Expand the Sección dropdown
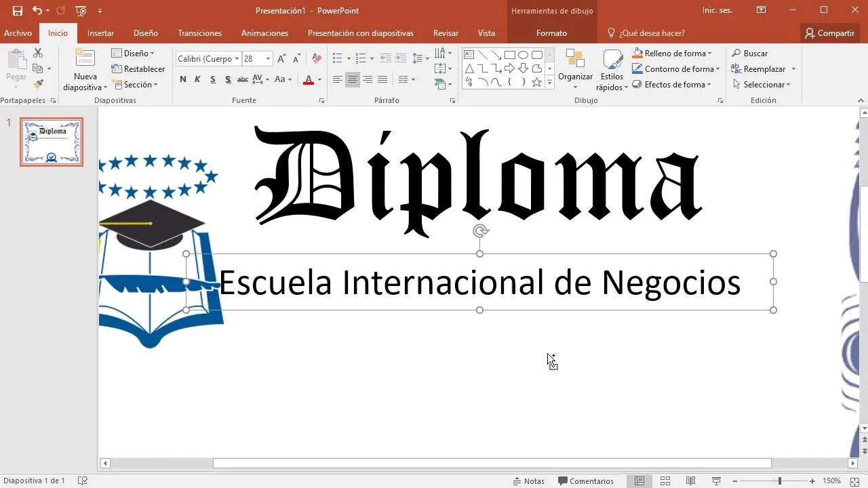The image size is (868, 488). (x=135, y=84)
